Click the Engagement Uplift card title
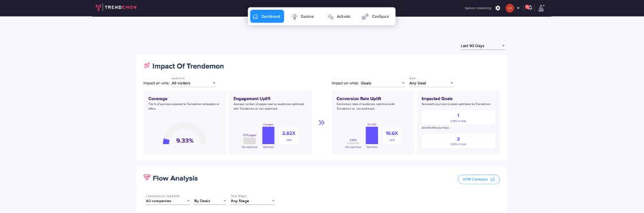 252,99
